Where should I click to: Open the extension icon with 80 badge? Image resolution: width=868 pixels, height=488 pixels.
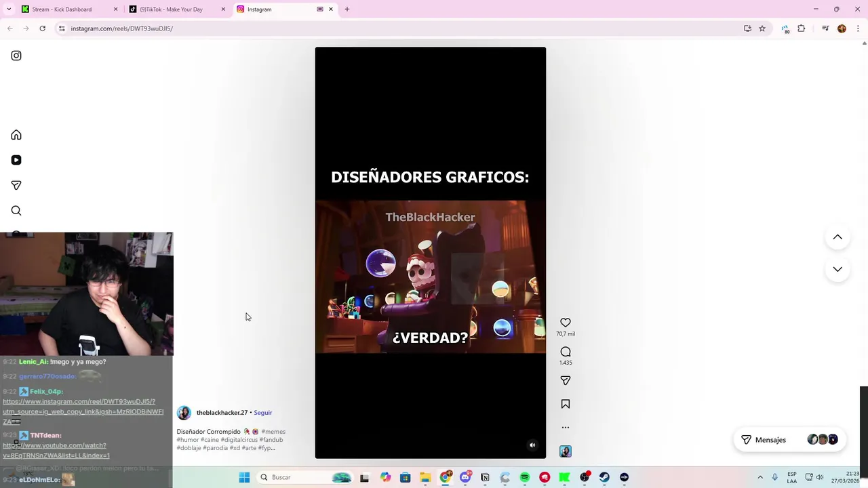tap(785, 28)
